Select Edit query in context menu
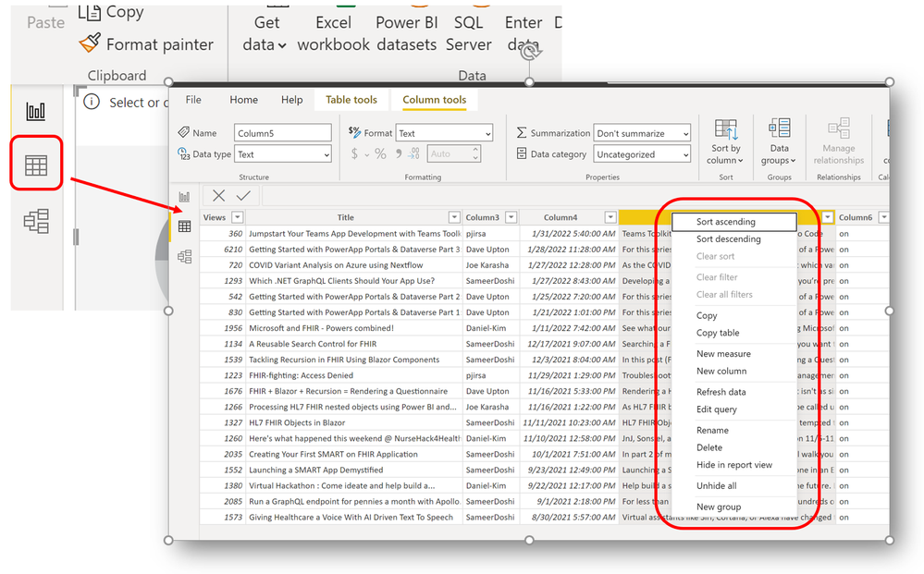The height and width of the screenshot is (574, 924). coord(734,409)
